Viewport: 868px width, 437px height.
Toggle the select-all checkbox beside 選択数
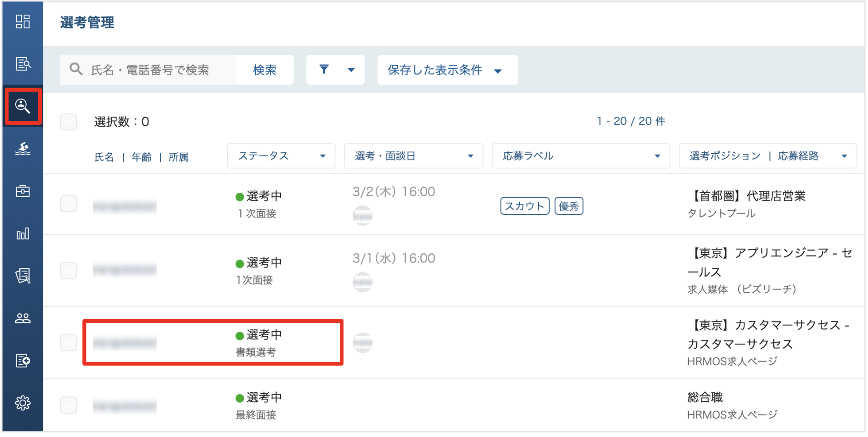pos(69,122)
